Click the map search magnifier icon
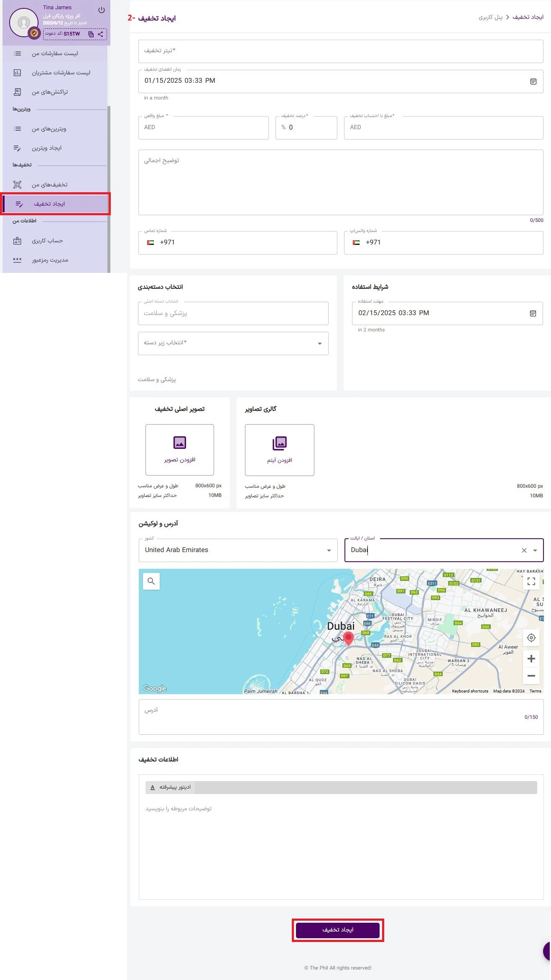 [x=151, y=581]
